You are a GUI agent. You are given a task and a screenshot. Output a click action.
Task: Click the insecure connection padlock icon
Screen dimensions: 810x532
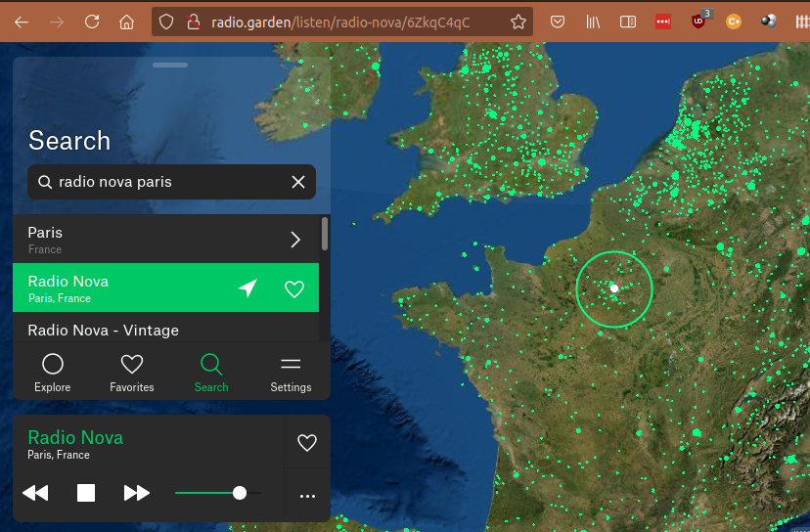click(193, 22)
